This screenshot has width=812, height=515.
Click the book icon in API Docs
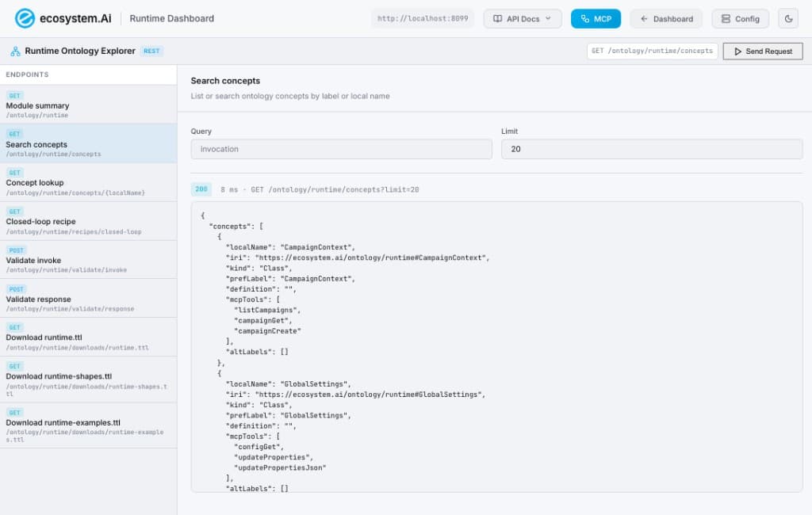497,19
